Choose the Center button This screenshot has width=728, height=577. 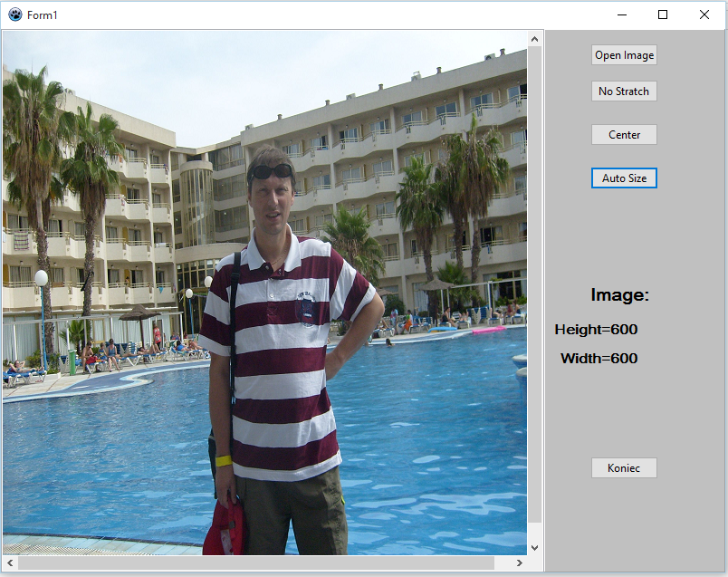624,135
